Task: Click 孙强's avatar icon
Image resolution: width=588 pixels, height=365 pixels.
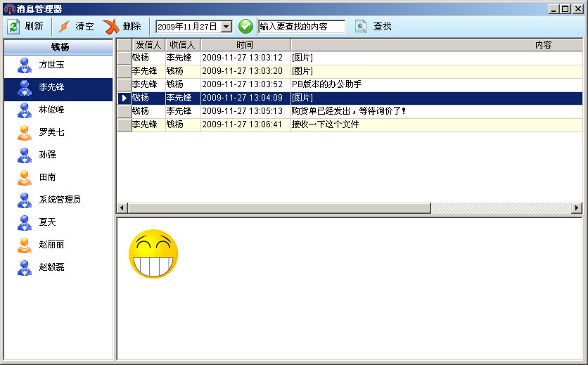Action: 25,155
